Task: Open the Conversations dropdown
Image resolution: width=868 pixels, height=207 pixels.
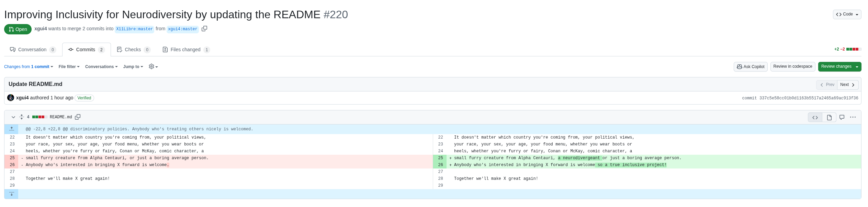Action: [x=101, y=67]
